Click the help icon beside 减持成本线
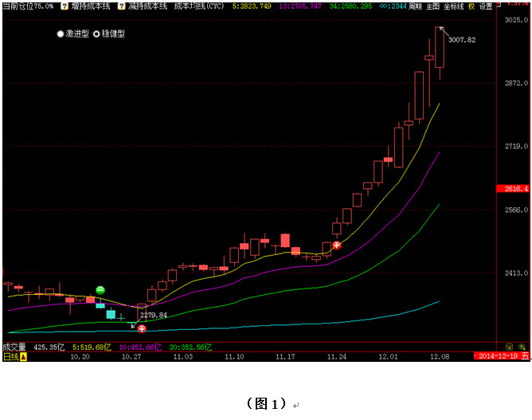Viewport: 532px width, 420px height. coord(122,6)
